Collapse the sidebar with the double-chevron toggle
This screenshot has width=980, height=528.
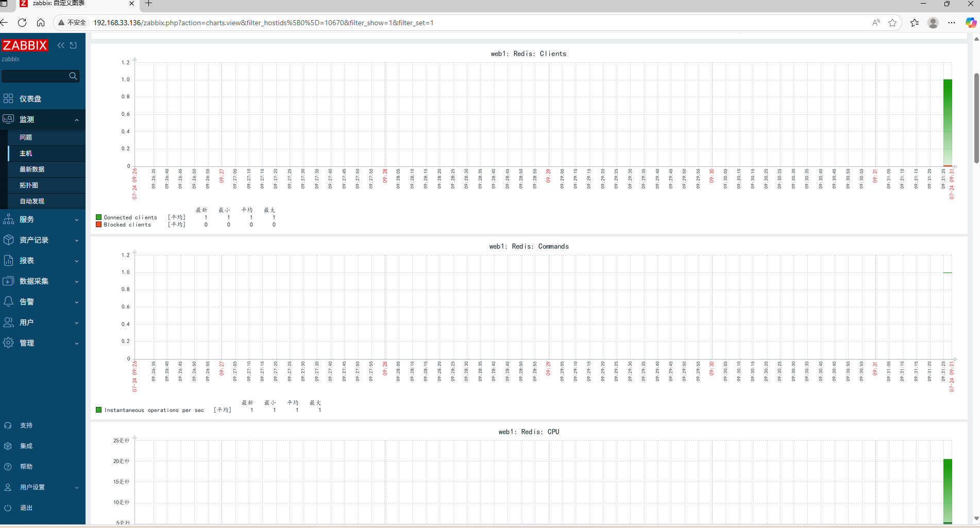pos(61,45)
